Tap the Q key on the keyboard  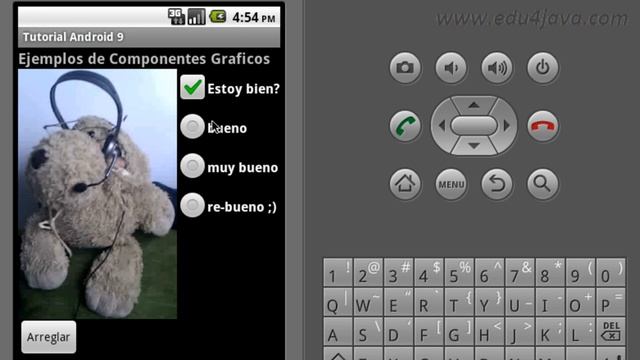tap(338, 302)
